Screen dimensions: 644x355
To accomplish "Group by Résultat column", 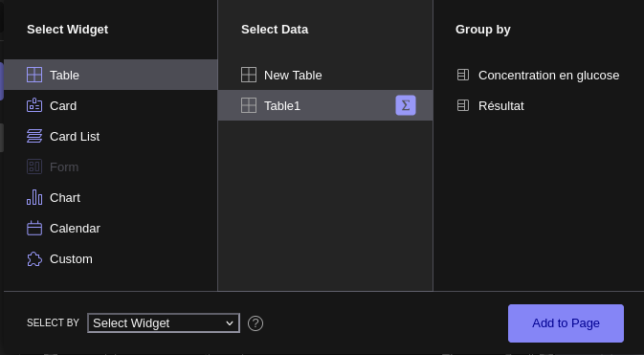I will coord(539,105).
